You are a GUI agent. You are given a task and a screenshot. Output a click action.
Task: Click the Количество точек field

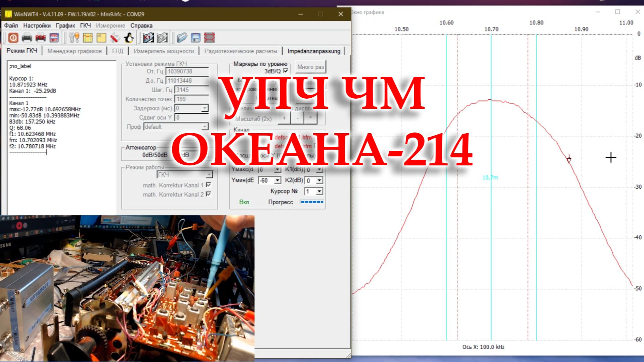(x=191, y=99)
